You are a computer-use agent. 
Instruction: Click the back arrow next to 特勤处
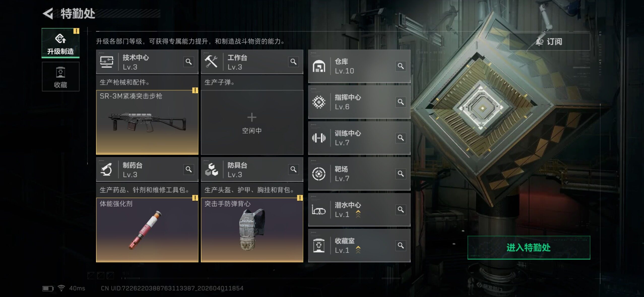tap(48, 13)
